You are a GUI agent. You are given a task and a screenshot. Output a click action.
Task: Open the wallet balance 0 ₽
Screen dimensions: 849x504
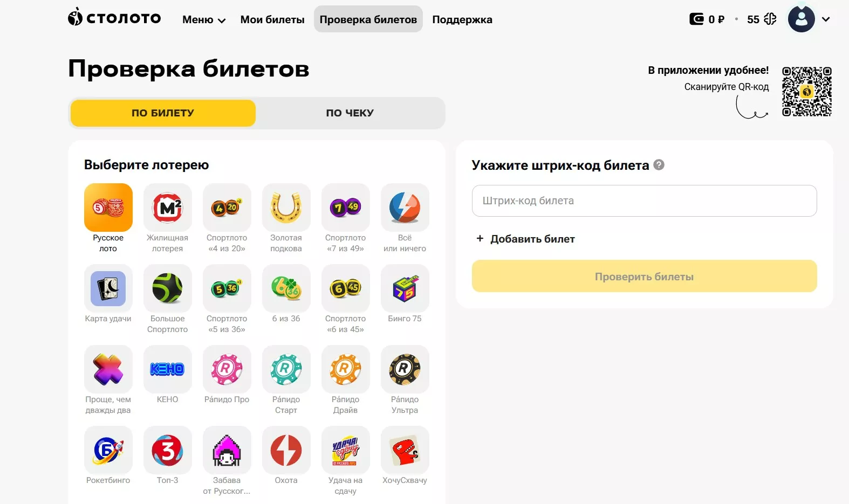pos(707,19)
